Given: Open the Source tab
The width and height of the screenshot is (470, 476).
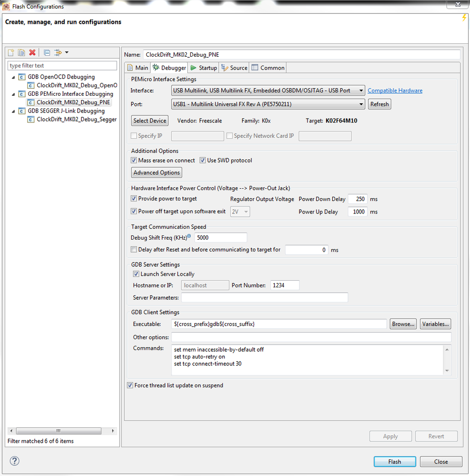Looking at the screenshot, I should [235, 68].
